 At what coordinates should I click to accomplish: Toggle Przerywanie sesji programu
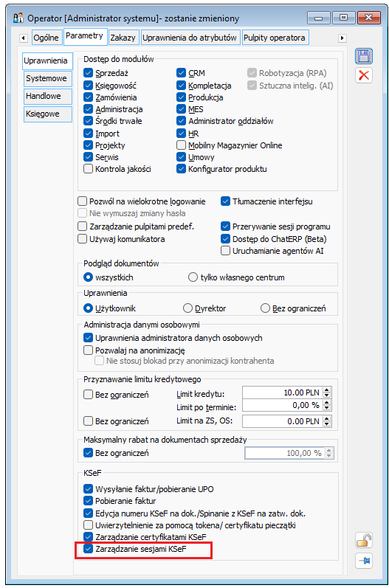click(x=225, y=226)
